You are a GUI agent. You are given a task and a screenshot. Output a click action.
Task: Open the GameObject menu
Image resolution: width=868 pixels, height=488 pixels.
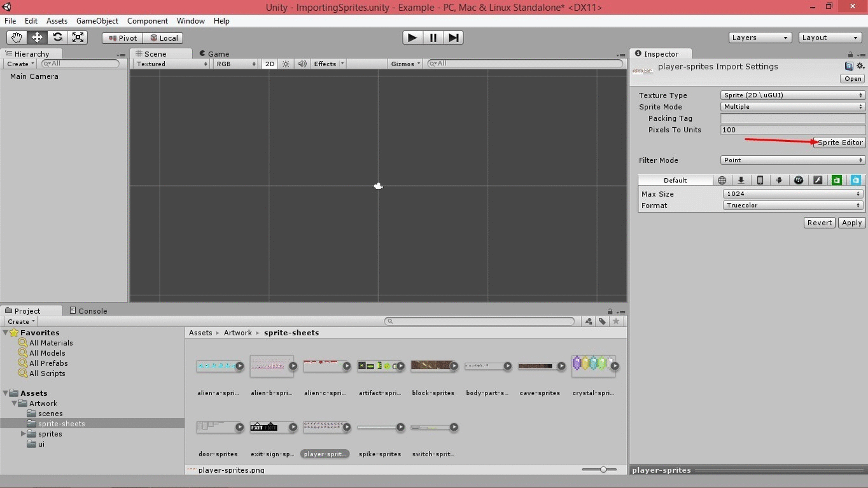97,21
